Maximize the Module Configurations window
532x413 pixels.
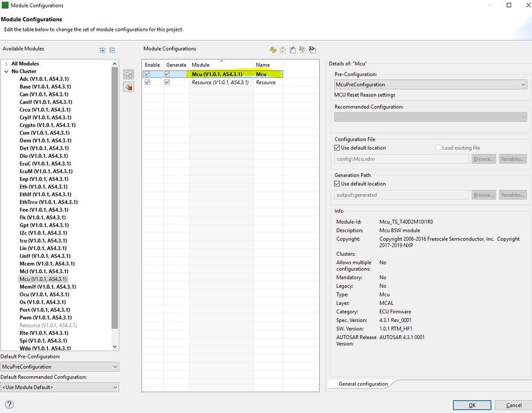click(509, 5)
